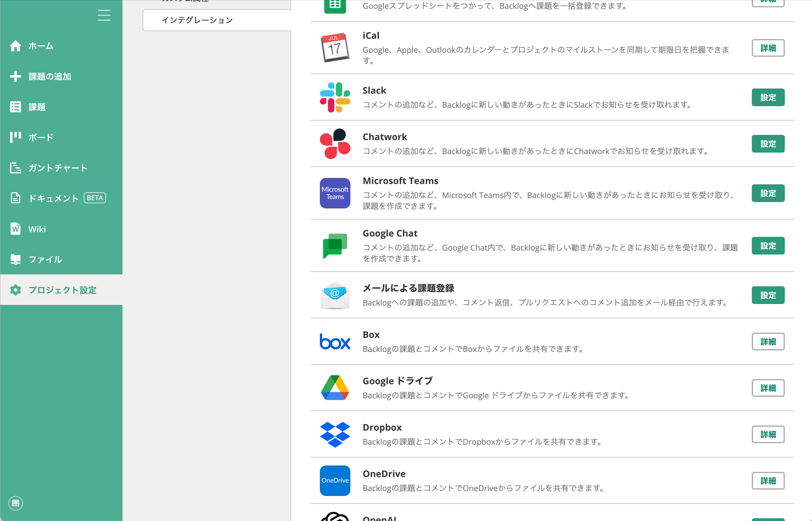Go to ボード in the sidebar
Screen dimensions: 812x521
(x=41, y=137)
